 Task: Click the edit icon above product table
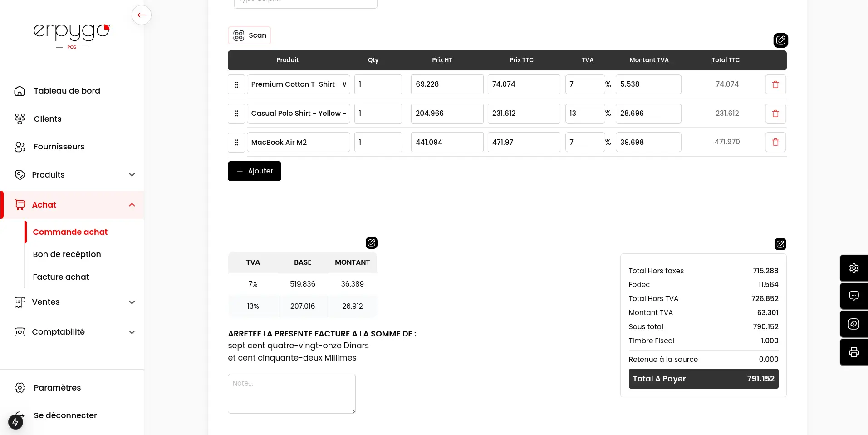pos(780,40)
